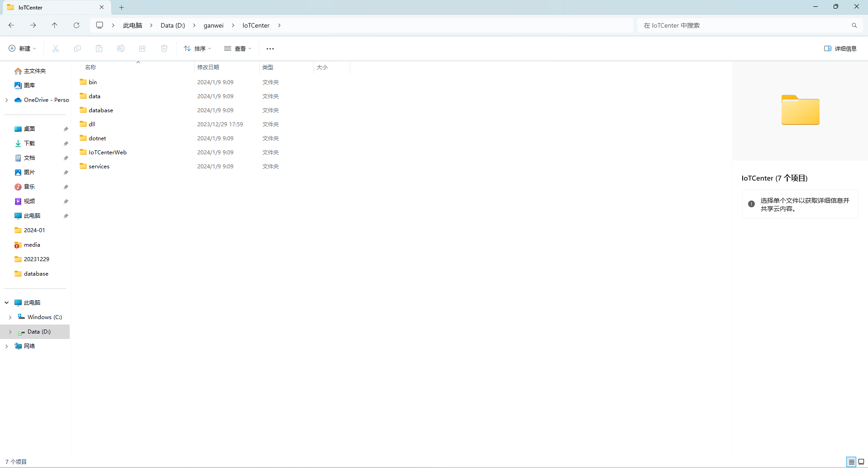The image size is (868, 468).
Task: Add a new tab with plus icon
Action: point(121,7)
